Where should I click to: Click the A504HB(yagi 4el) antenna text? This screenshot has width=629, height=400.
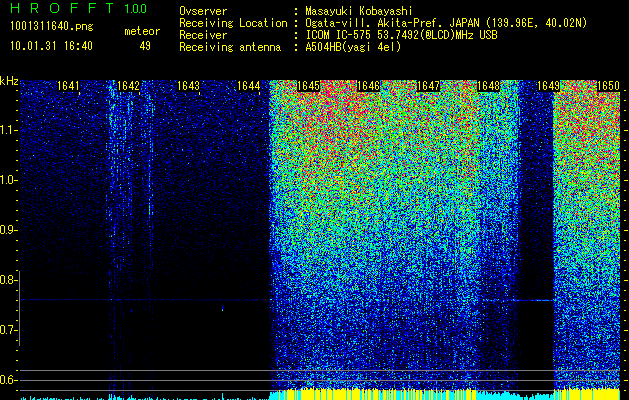pyautogui.click(x=353, y=47)
